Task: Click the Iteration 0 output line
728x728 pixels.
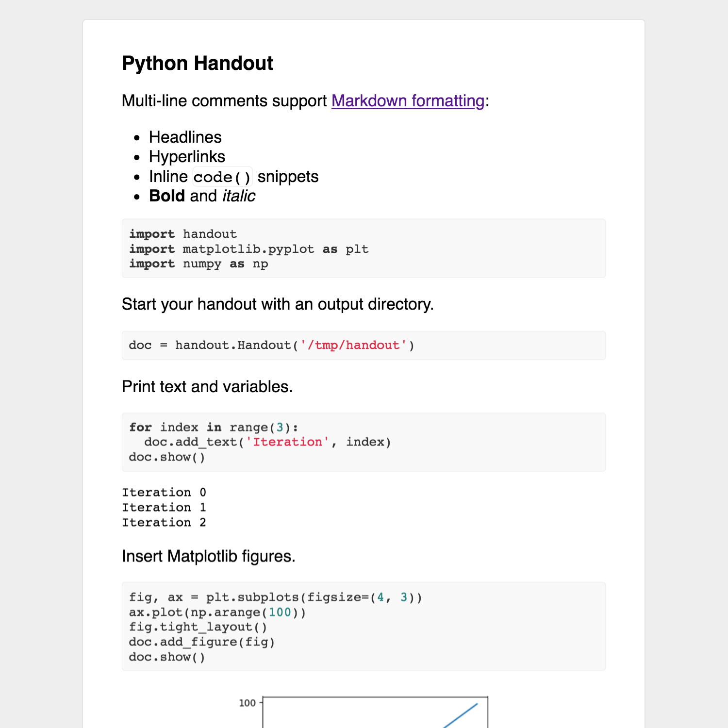Action: click(164, 493)
